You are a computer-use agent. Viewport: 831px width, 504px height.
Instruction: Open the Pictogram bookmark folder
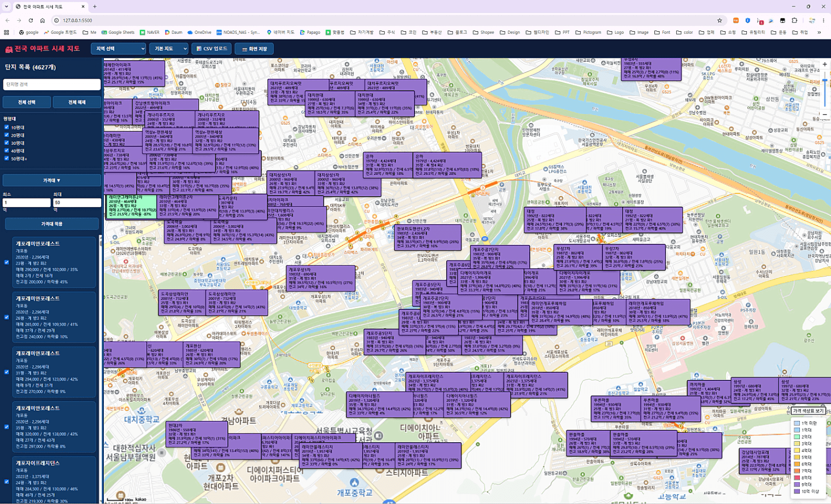click(588, 32)
